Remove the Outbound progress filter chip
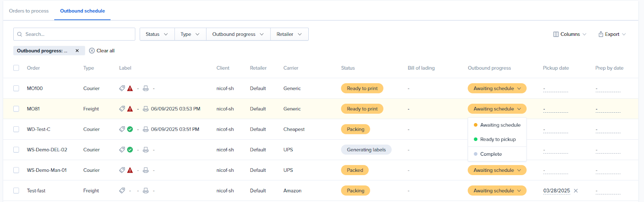The image size is (644, 202). coord(77,51)
